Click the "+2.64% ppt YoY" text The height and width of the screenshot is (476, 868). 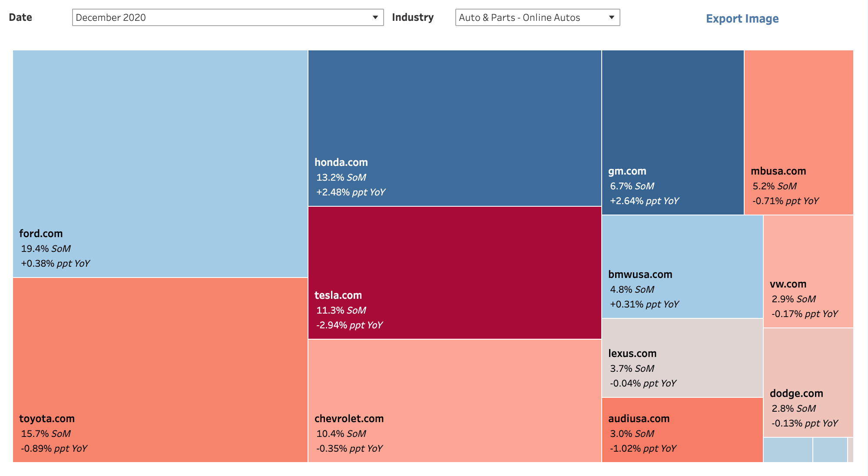point(644,201)
